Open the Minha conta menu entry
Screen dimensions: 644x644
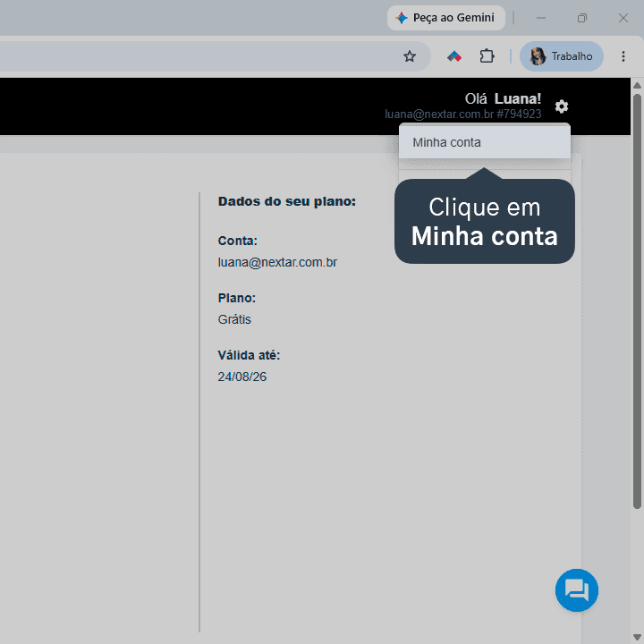484,142
